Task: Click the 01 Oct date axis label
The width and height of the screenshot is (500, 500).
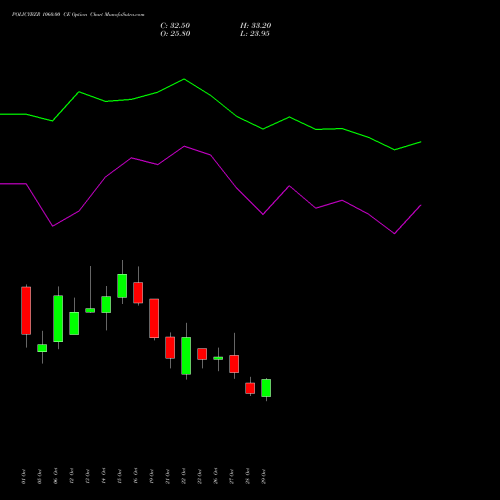Action: 23,477
